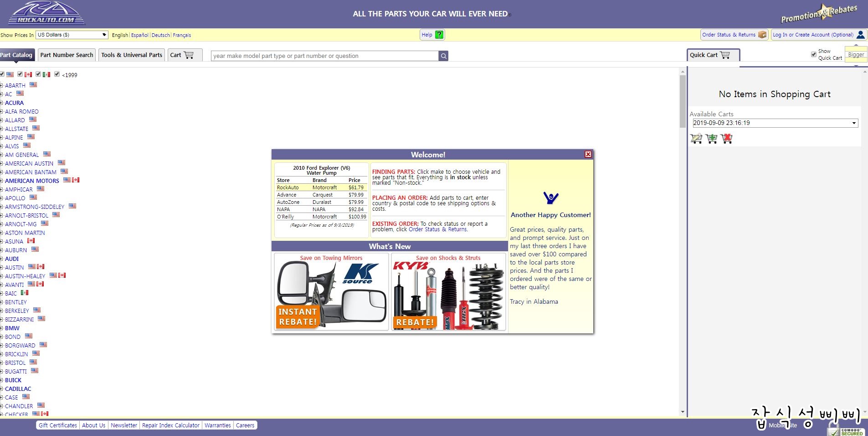Click the US flag beside BIZZARRINI
Viewport: 868px width, 436px height.
point(41,319)
